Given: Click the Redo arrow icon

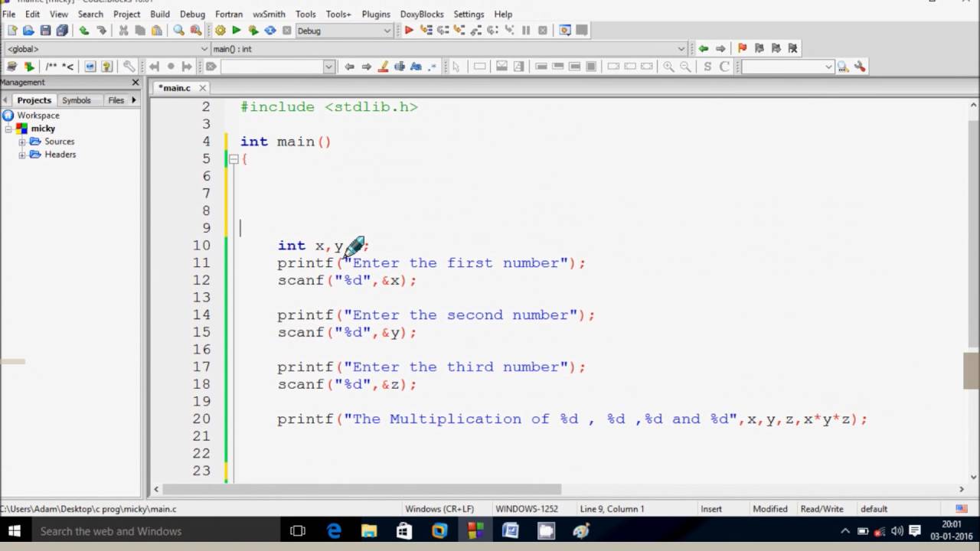Looking at the screenshot, I should (x=101, y=31).
